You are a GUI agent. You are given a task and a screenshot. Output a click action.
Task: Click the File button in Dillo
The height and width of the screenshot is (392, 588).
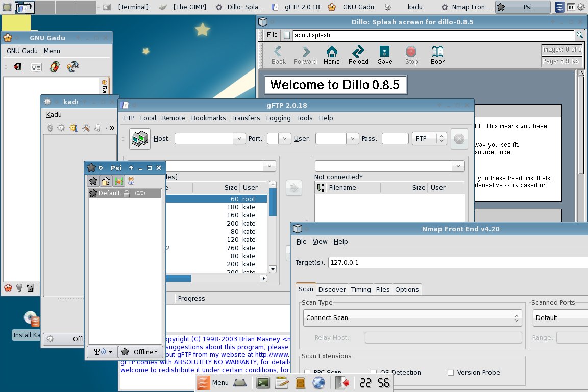coord(272,35)
